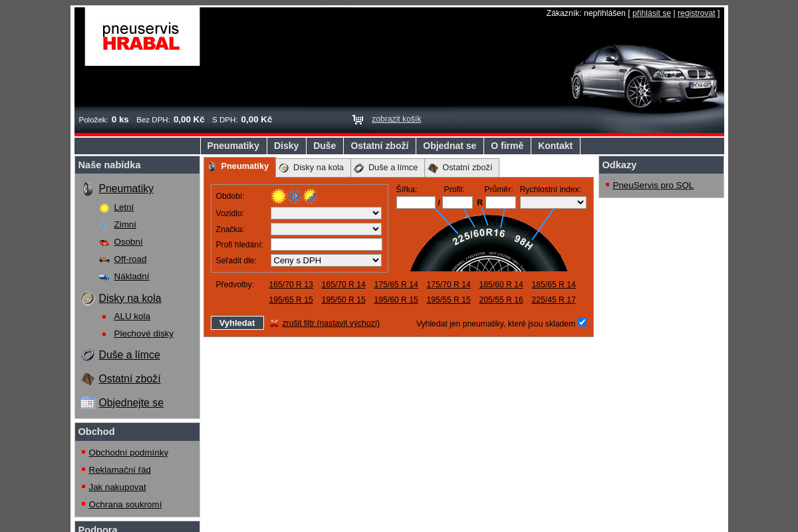Image resolution: width=798 pixels, height=532 pixels.
Task: Click the red X reset filter icon
Action: point(274,323)
